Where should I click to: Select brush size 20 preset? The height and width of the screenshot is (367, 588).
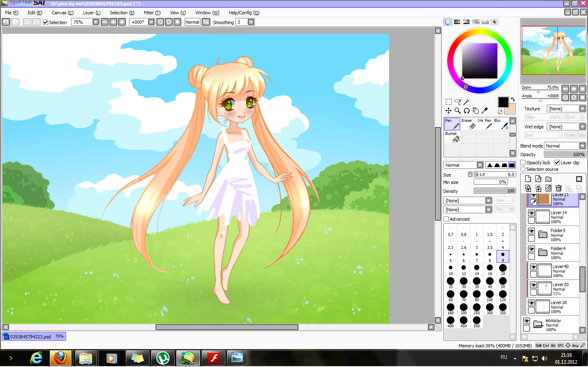click(x=503, y=270)
